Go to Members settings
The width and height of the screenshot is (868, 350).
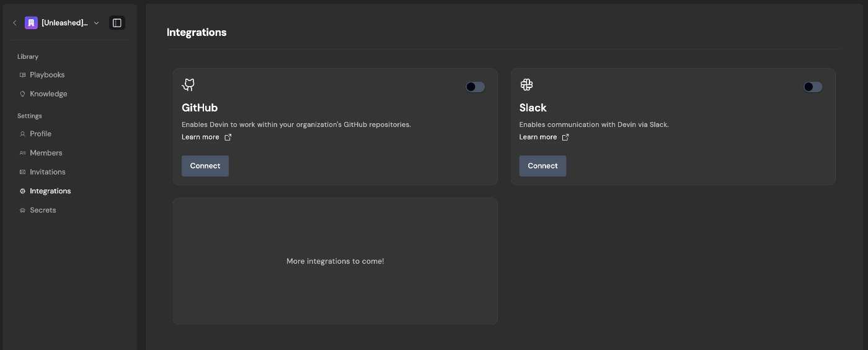[46, 153]
